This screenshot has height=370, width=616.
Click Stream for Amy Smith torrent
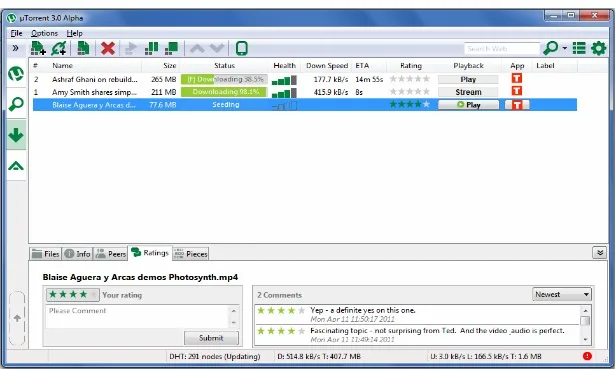tap(468, 92)
